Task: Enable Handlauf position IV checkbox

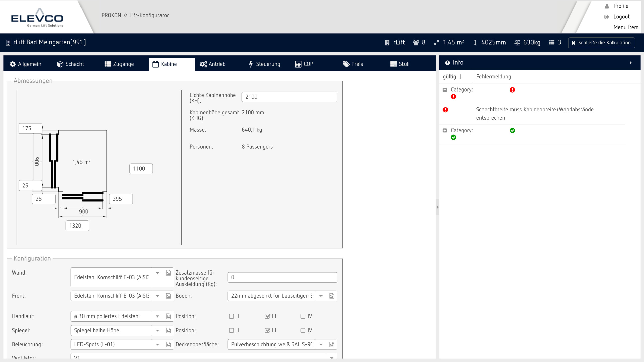Action: [303, 316]
